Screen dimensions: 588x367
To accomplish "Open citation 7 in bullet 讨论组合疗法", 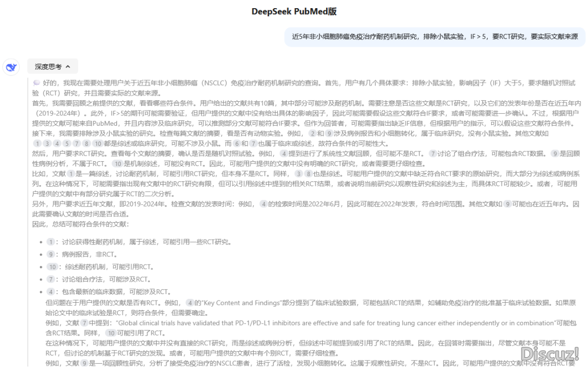I will pyautogui.click(x=51, y=279).
